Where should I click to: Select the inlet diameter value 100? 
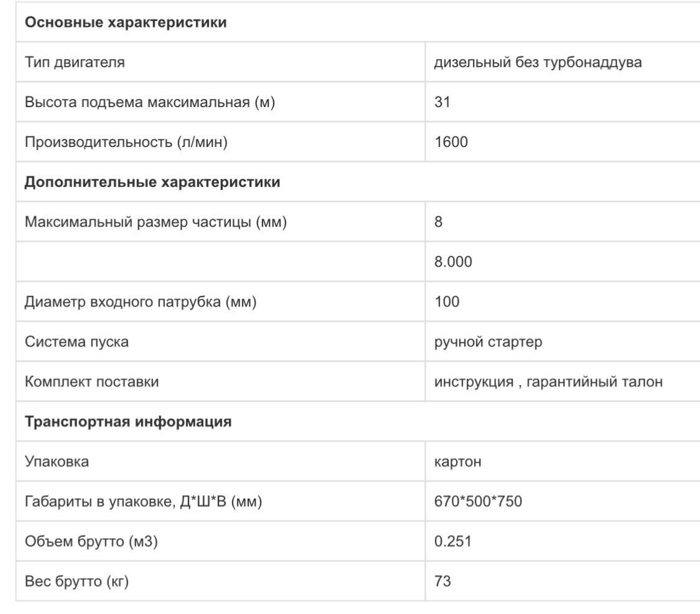(447, 302)
